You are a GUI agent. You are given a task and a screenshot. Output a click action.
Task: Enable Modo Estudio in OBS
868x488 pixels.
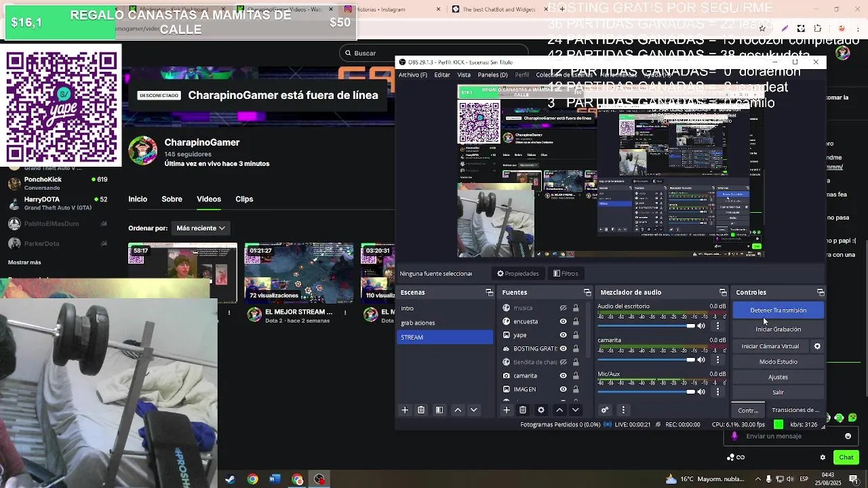pos(778,362)
